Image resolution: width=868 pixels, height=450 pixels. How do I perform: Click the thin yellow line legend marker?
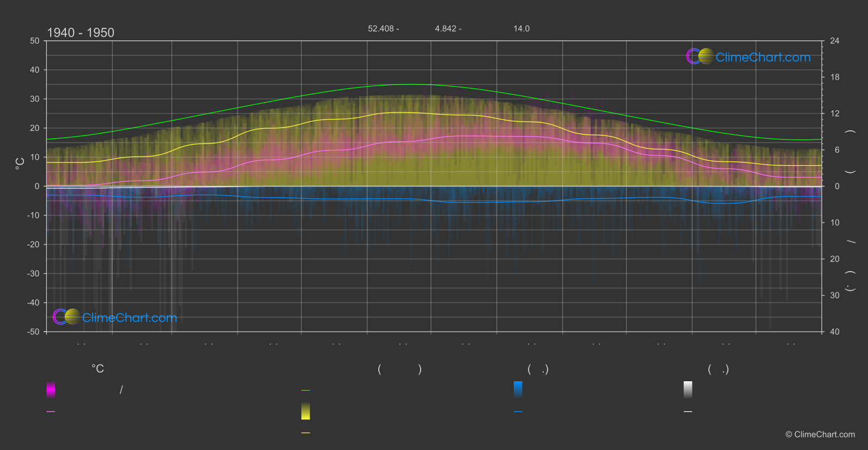click(306, 433)
